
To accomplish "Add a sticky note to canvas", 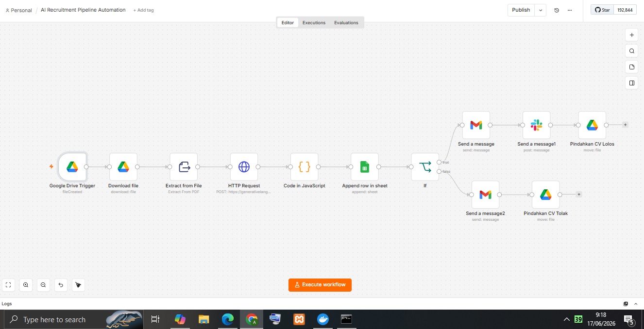I will click(x=632, y=67).
